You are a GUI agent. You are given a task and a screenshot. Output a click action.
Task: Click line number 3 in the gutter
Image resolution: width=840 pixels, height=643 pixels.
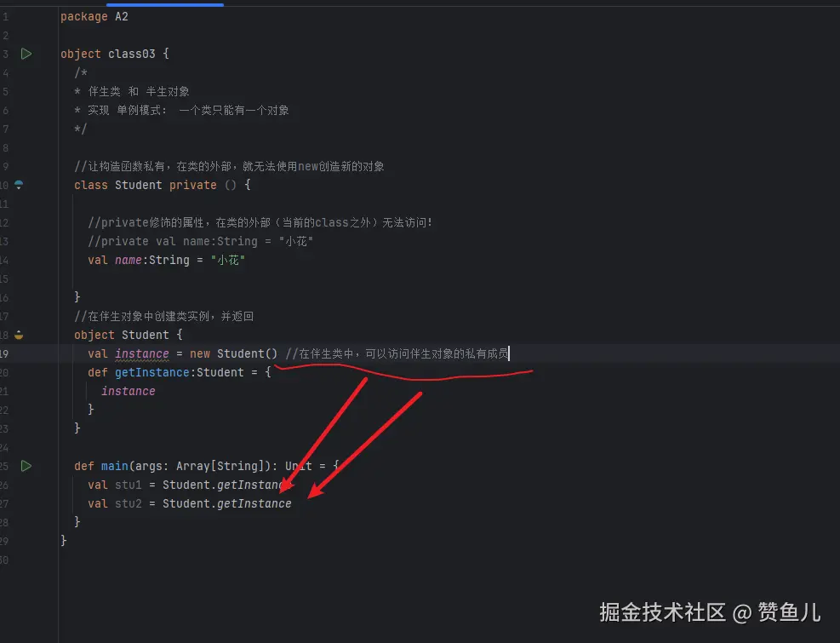pyautogui.click(x=8, y=53)
